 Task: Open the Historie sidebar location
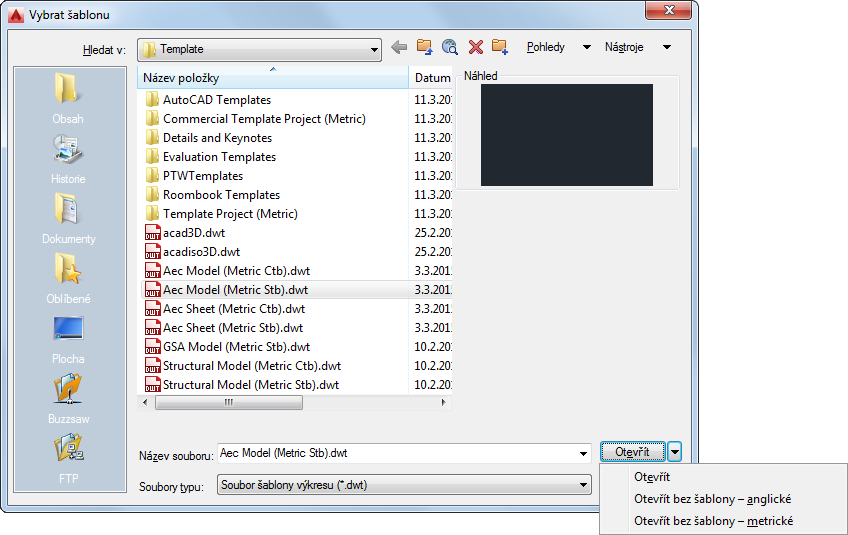pos(68,159)
